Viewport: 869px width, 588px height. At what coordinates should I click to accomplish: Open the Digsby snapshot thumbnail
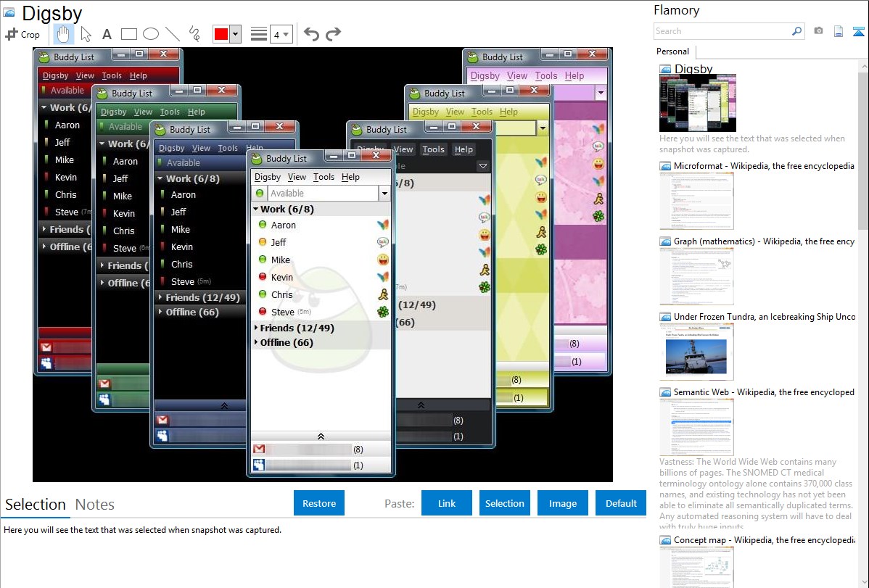[x=697, y=103]
